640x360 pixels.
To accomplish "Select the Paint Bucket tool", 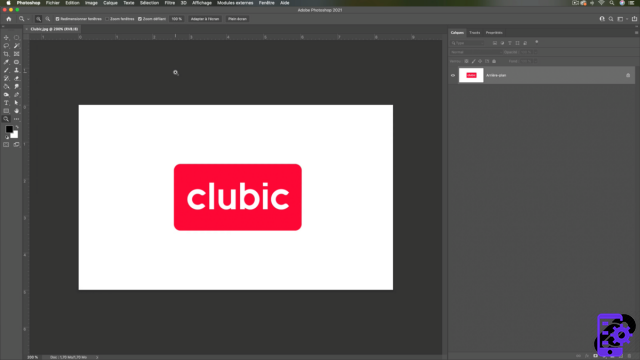I will [x=6, y=87].
